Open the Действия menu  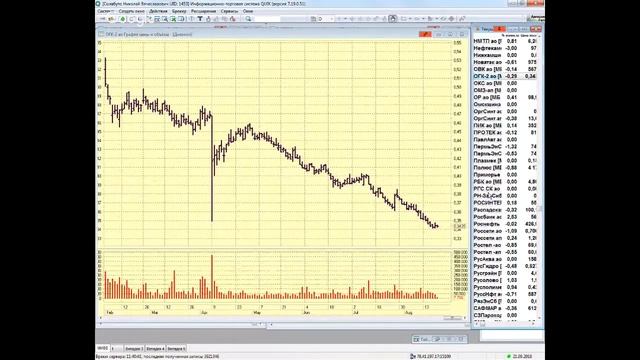point(158,11)
